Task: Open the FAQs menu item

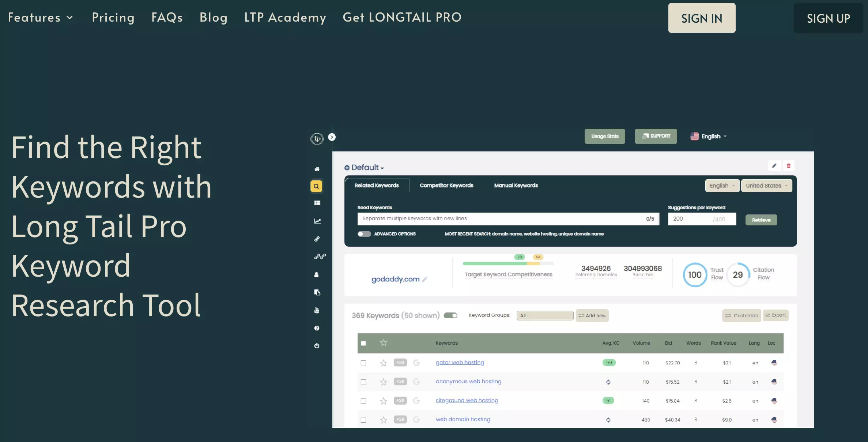Action: [167, 17]
